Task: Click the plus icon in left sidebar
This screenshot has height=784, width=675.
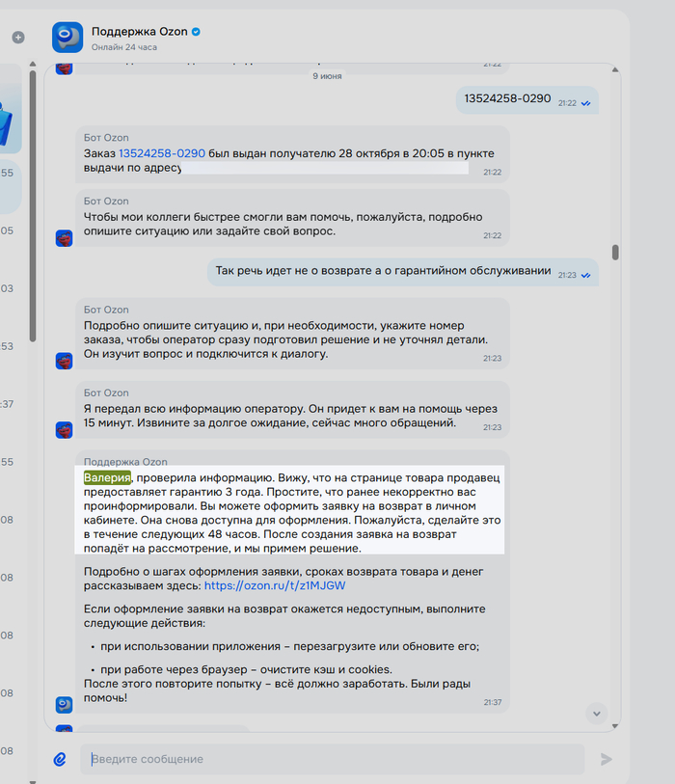Action: coord(18,37)
